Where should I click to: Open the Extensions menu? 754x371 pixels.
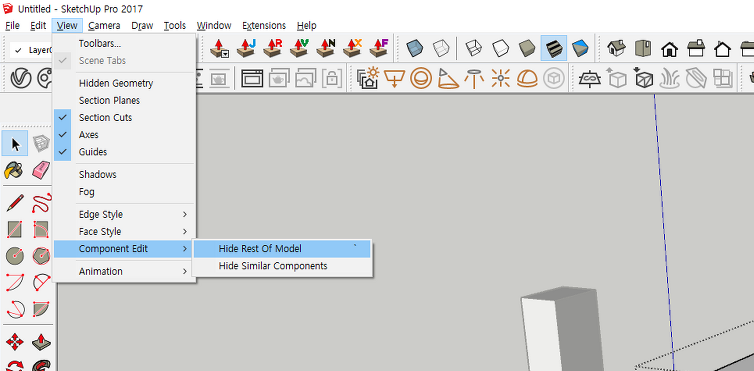tap(264, 25)
